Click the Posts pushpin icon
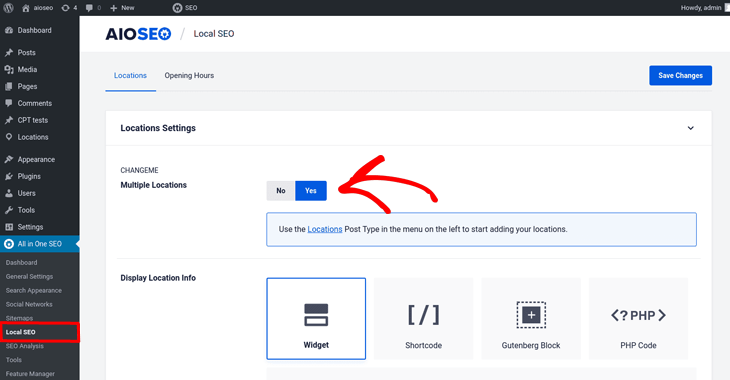The image size is (730, 380). coord(9,53)
